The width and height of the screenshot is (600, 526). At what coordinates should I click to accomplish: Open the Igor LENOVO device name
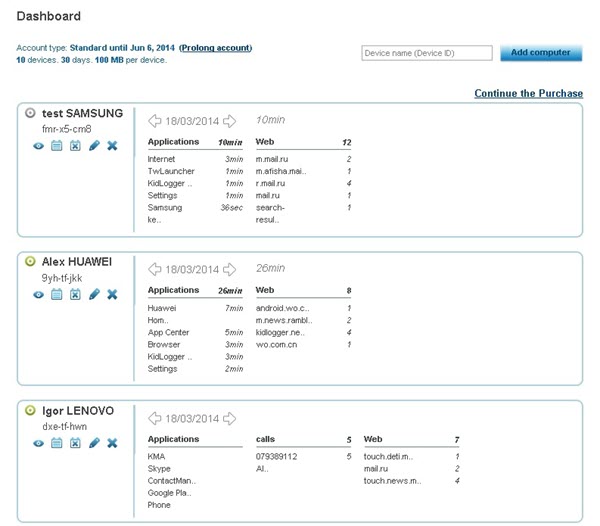pyautogui.click(x=78, y=411)
